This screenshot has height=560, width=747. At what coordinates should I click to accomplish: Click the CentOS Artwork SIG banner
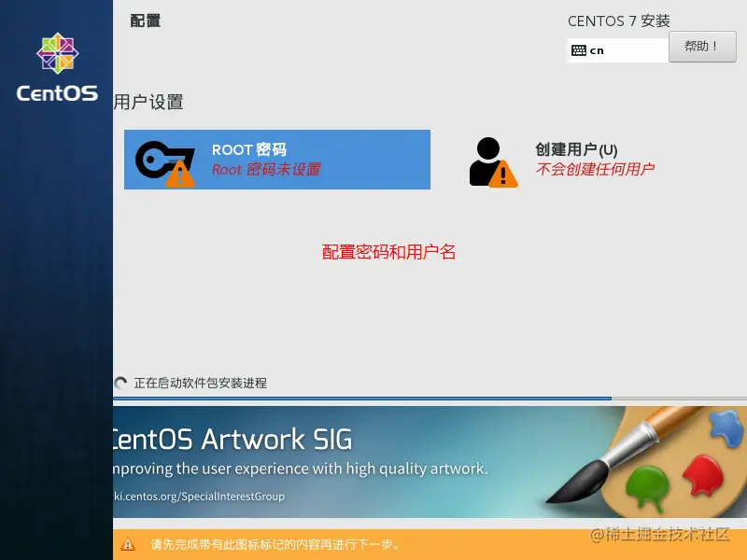pyautogui.click(x=430, y=462)
